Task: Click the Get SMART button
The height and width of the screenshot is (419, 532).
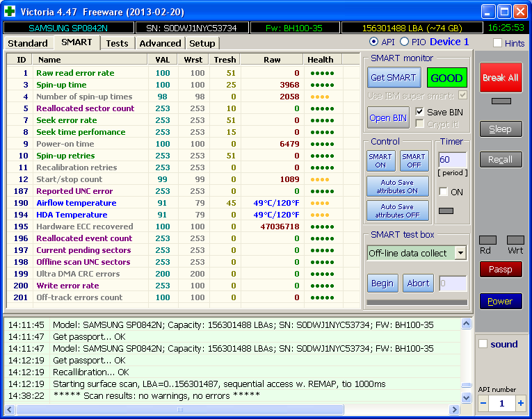Action: tap(393, 78)
